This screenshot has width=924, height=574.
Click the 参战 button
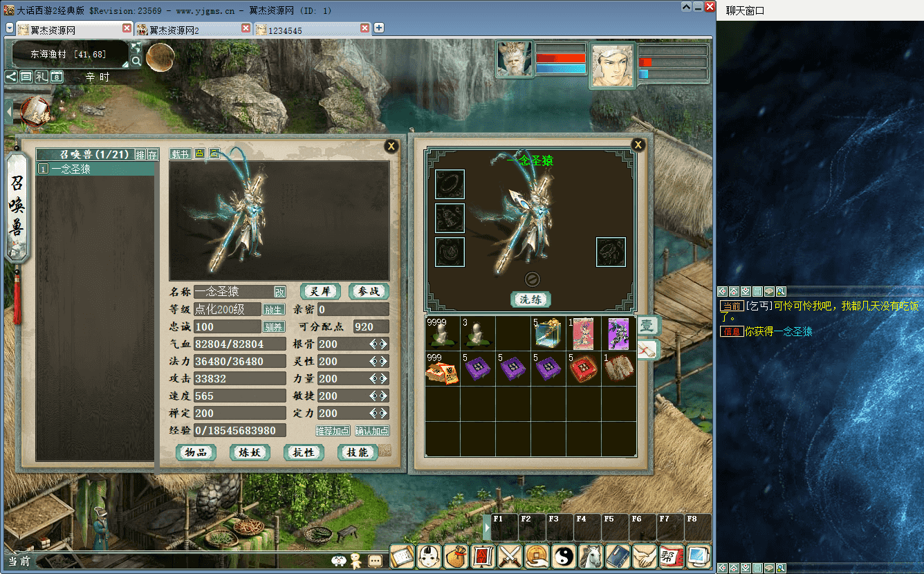coord(369,292)
